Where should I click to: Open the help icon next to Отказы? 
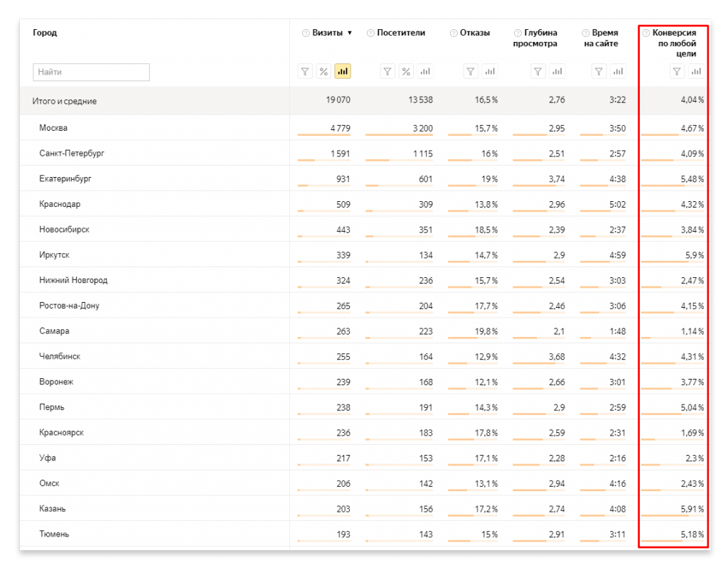tap(454, 33)
